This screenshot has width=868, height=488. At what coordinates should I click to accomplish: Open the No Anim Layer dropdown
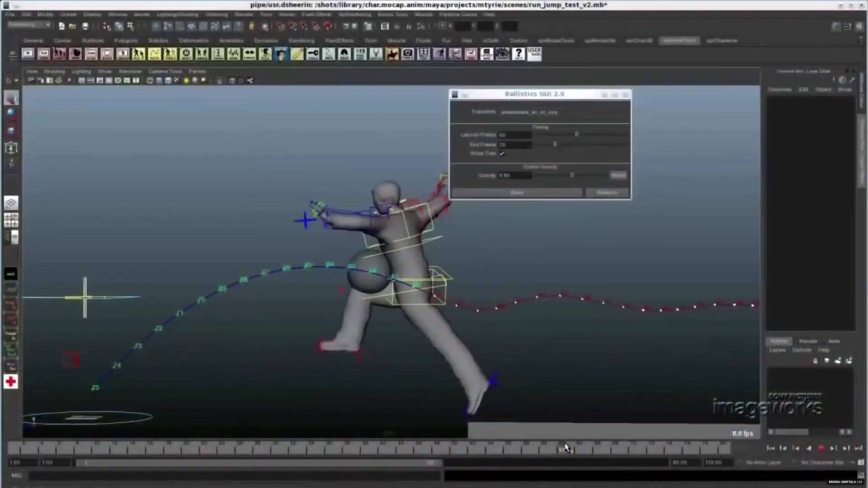pyautogui.click(x=764, y=463)
